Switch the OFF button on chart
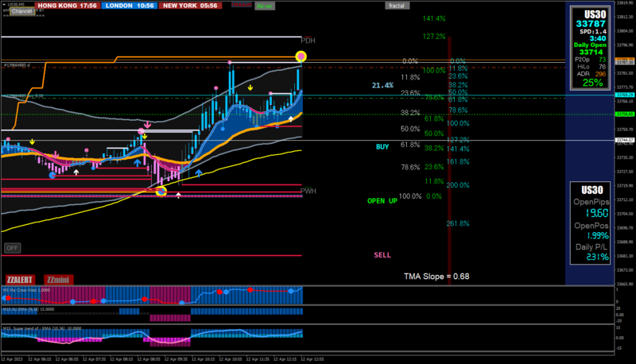The width and height of the screenshot is (636, 364). (12, 248)
